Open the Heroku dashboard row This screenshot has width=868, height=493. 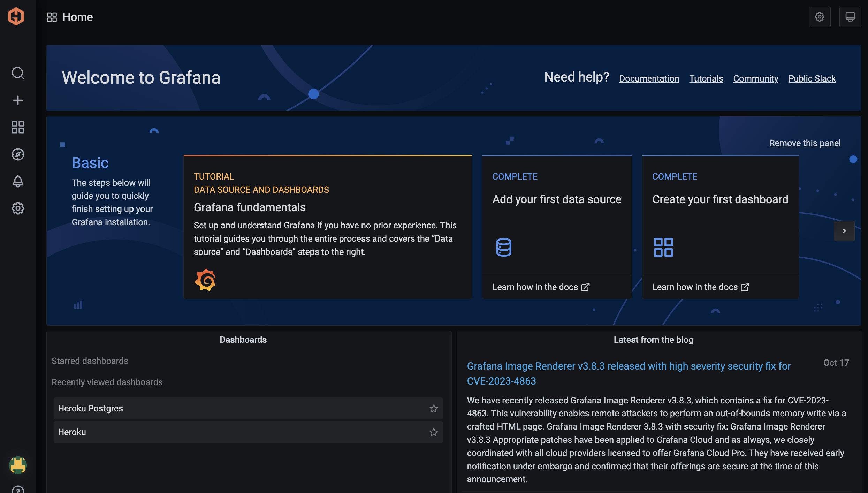248,432
